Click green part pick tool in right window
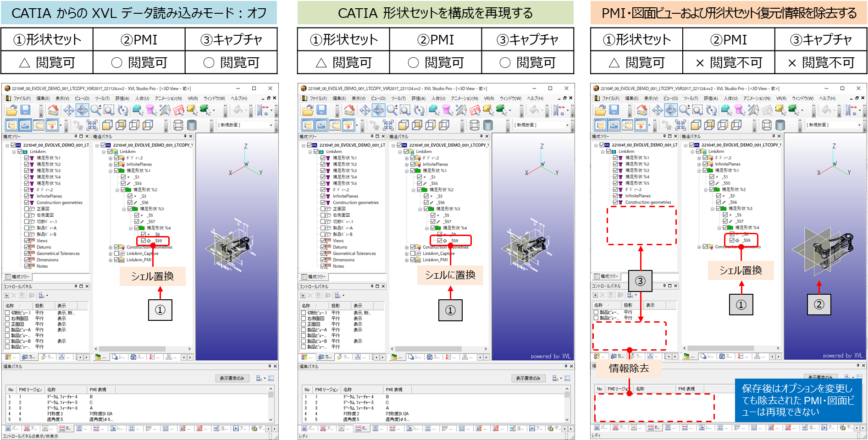The height and width of the screenshot is (440, 868). [x=793, y=110]
